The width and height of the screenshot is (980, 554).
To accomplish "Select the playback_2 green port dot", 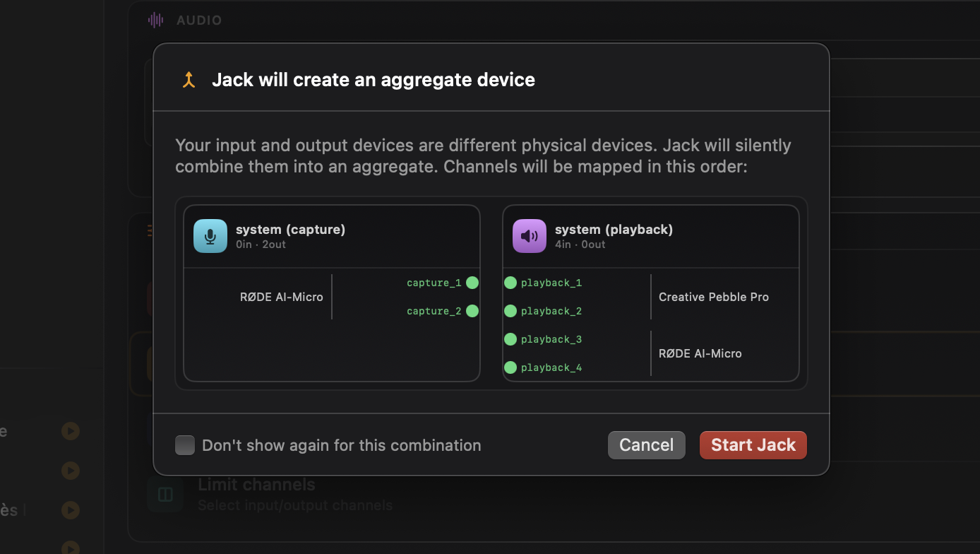I will point(510,311).
